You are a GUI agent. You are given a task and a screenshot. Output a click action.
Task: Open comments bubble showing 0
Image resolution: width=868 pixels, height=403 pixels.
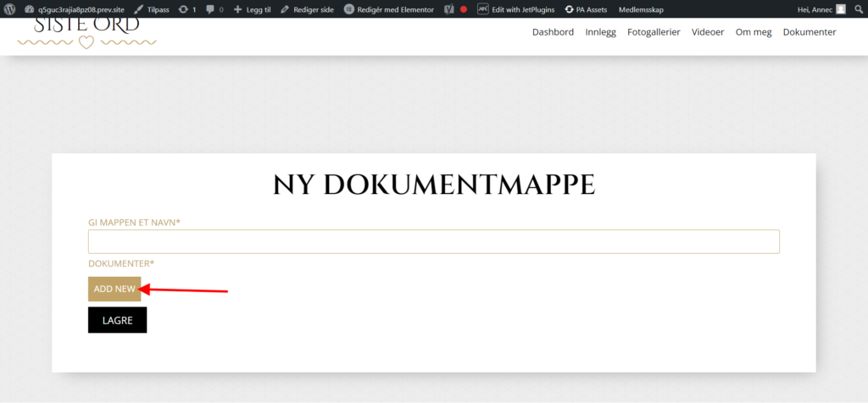coord(214,9)
